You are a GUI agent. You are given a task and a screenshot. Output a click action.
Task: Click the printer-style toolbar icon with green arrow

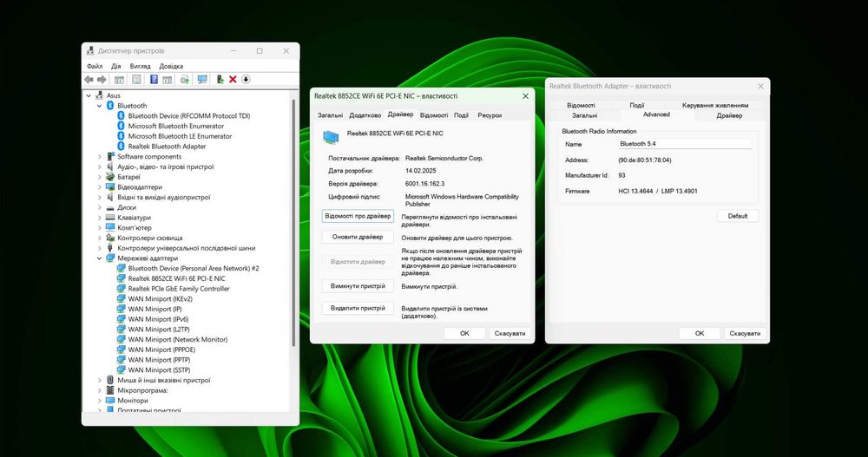pos(184,80)
